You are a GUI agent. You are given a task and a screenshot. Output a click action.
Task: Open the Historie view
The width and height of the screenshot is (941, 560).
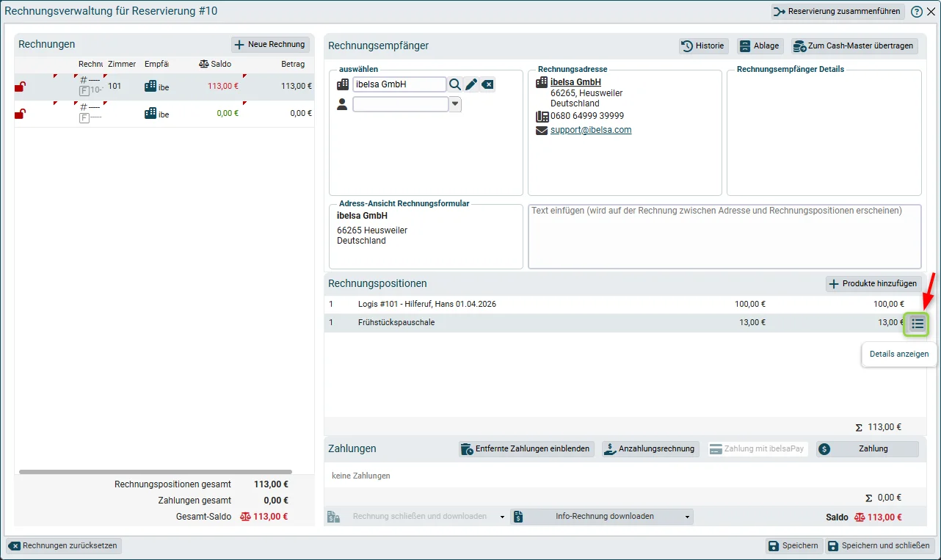pos(703,46)
